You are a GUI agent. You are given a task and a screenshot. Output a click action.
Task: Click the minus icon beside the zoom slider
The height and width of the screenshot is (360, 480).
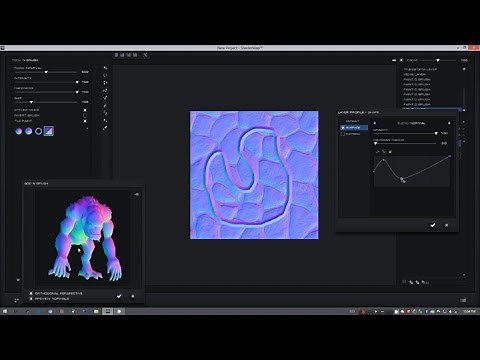tap(394, 60)
